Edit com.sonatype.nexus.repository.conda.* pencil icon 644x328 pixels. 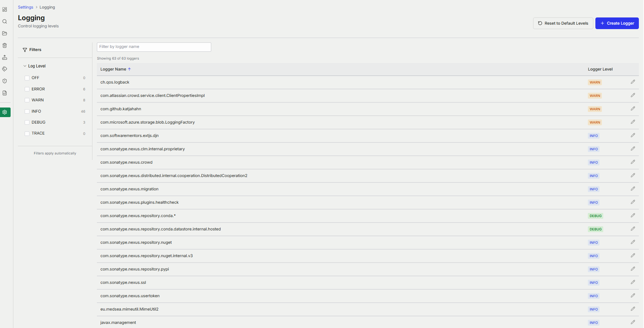(633, 215)
